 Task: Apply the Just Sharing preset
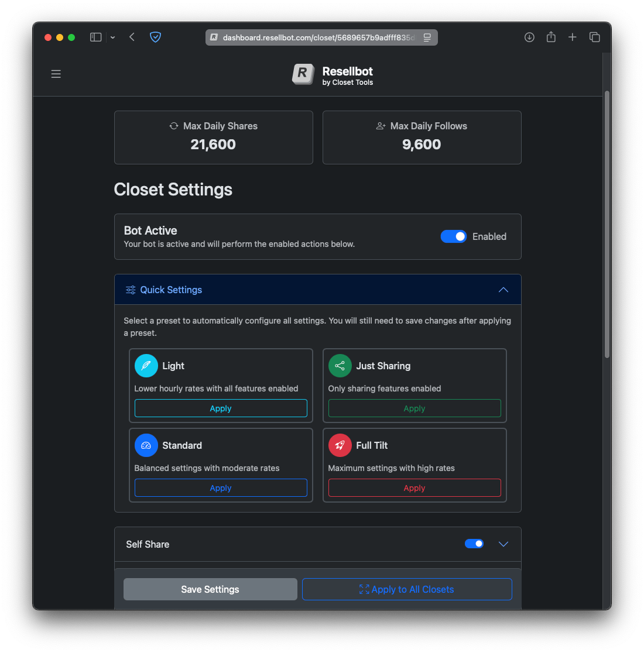click(x=415, y=408)
